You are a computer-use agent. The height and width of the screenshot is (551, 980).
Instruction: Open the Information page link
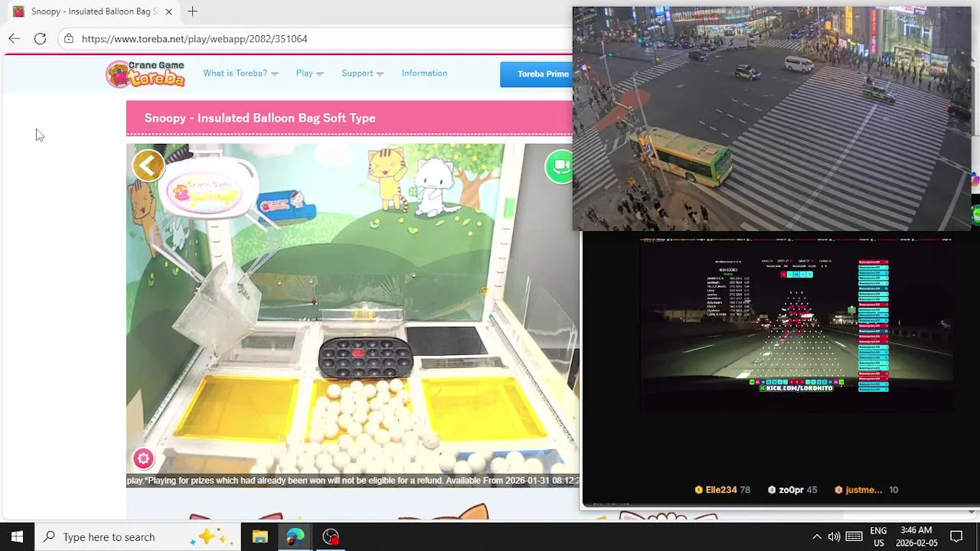(424, 73)
